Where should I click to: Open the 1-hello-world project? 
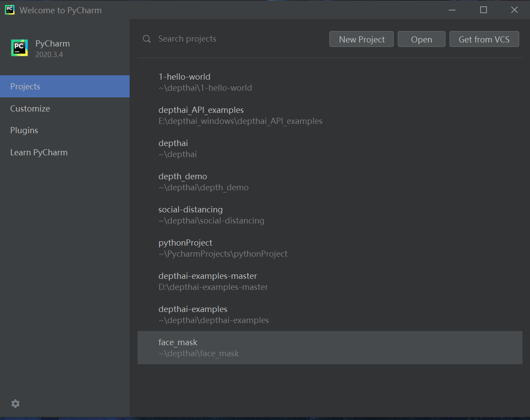pyautogui.click(x=330, y=82)
